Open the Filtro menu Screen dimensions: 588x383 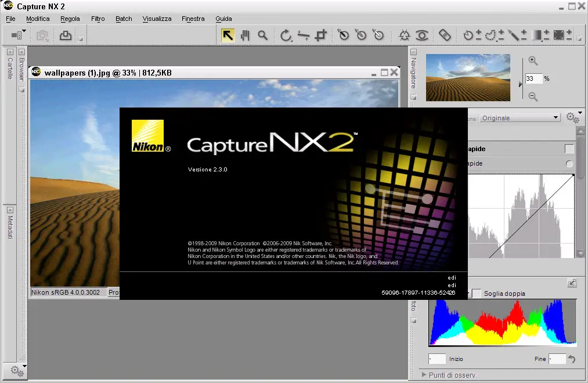(x=98, y=19)
